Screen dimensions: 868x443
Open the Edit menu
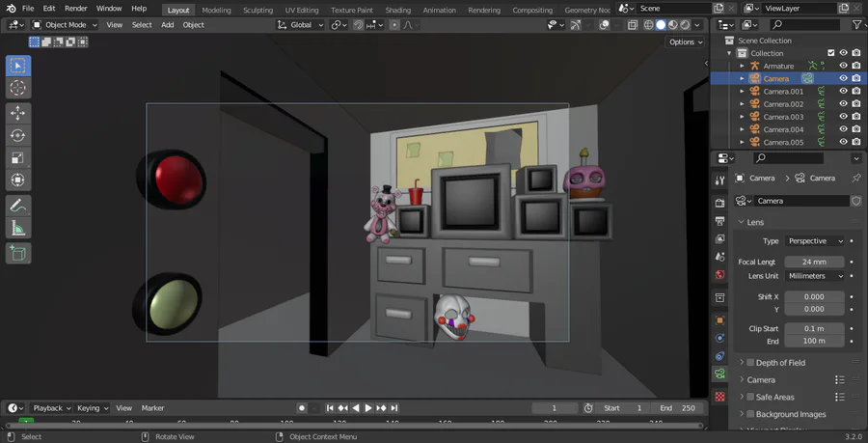click(x=49, y=9)
